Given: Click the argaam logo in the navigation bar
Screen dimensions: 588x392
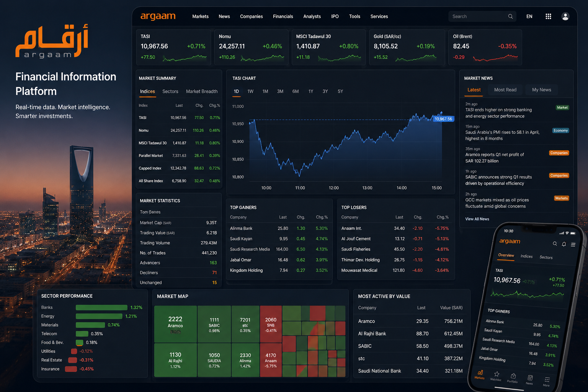Looking at the screenshot, I should coord(158,16).
